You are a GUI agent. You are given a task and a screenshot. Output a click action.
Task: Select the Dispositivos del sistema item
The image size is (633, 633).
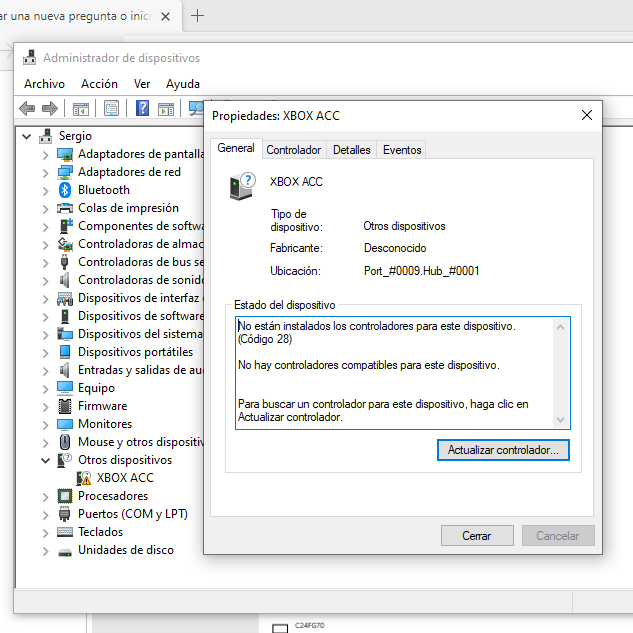point(140,334)
